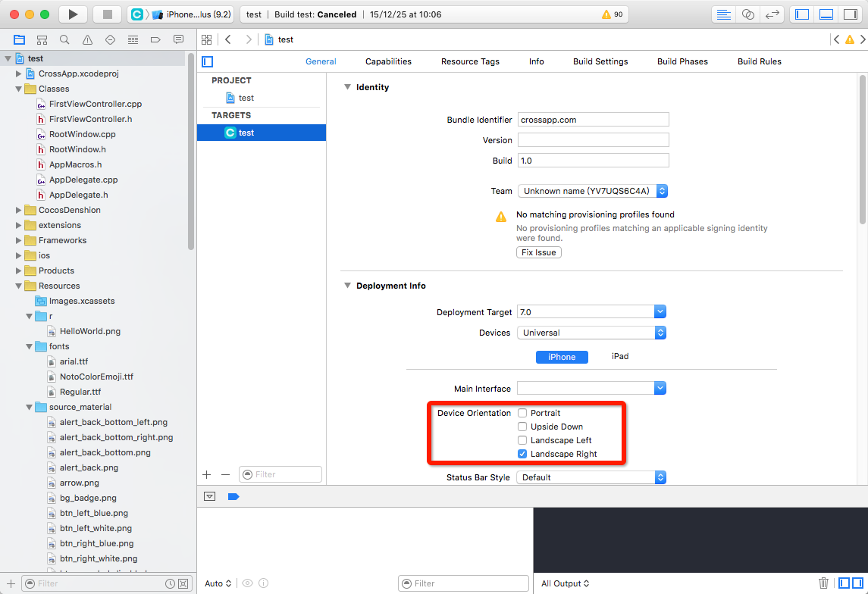Click the Fix Issue button
Viewport: 868px width, 594px height.
(539, 252)
